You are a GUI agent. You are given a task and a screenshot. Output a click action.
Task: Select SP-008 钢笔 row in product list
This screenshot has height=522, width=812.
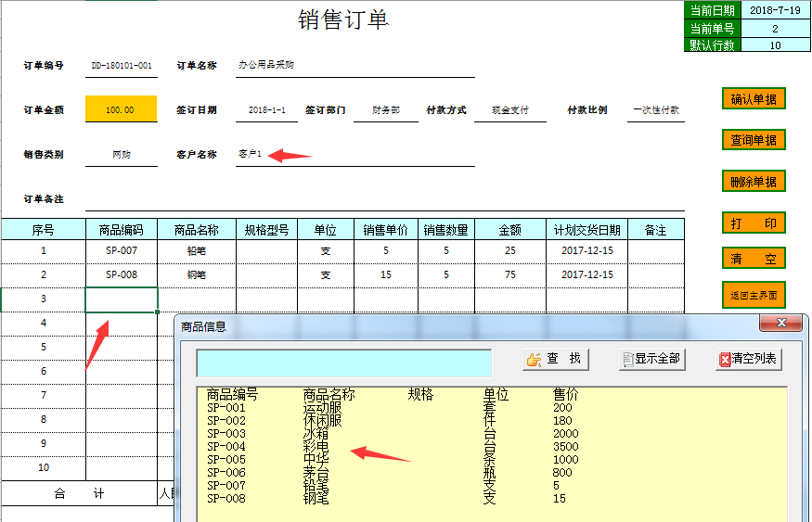coord(492,499)
